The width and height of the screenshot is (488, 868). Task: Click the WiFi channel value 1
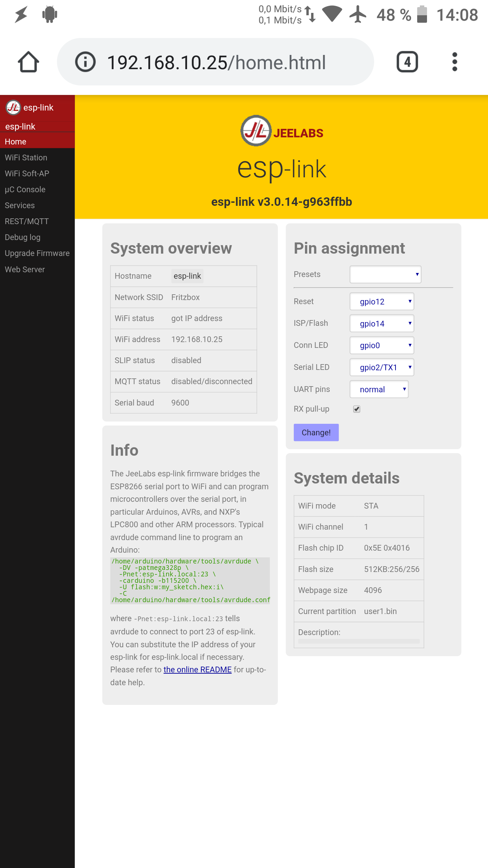(366, 527)
